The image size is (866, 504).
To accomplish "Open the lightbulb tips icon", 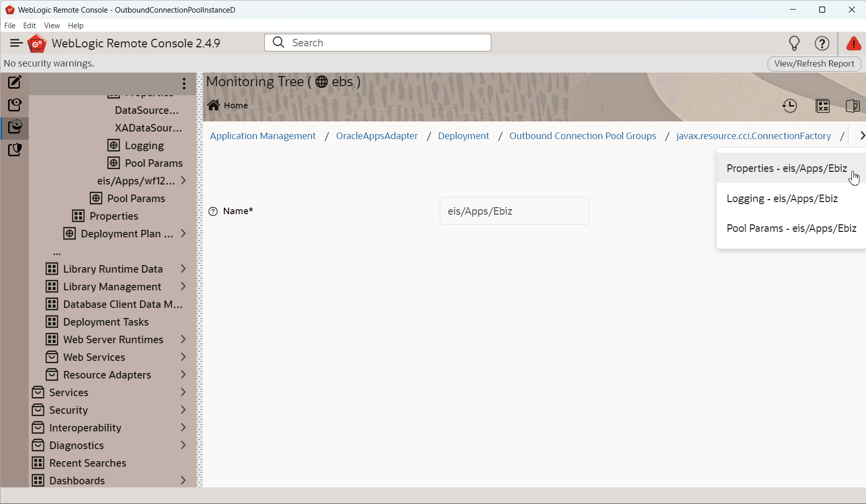I will [794, 44].
